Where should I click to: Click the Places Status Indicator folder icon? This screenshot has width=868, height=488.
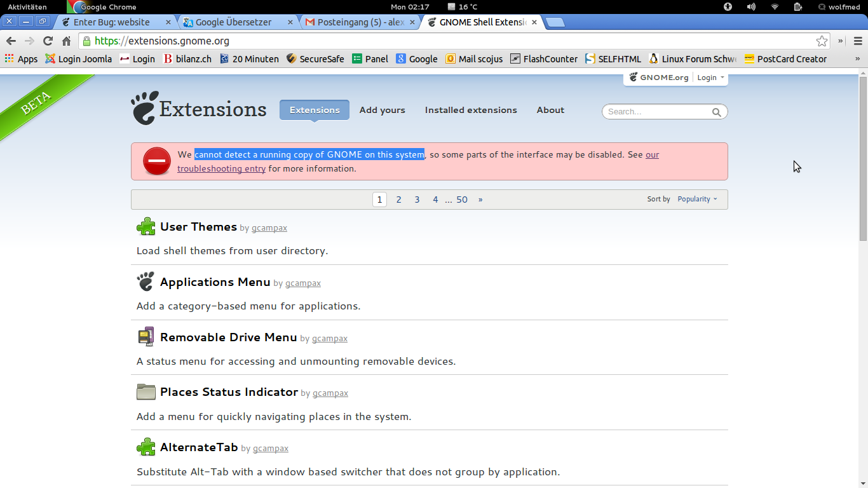[x=146, y=392]
